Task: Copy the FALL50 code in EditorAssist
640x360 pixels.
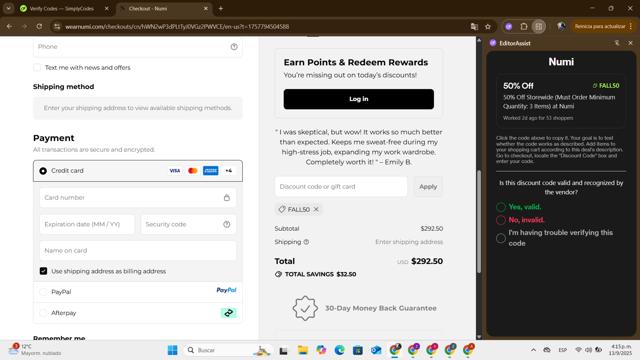Action: [606, 86]
